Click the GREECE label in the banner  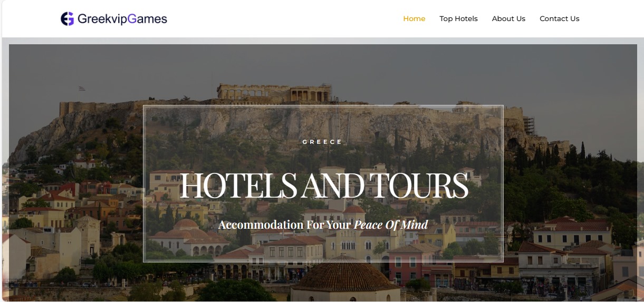(322, 142)
